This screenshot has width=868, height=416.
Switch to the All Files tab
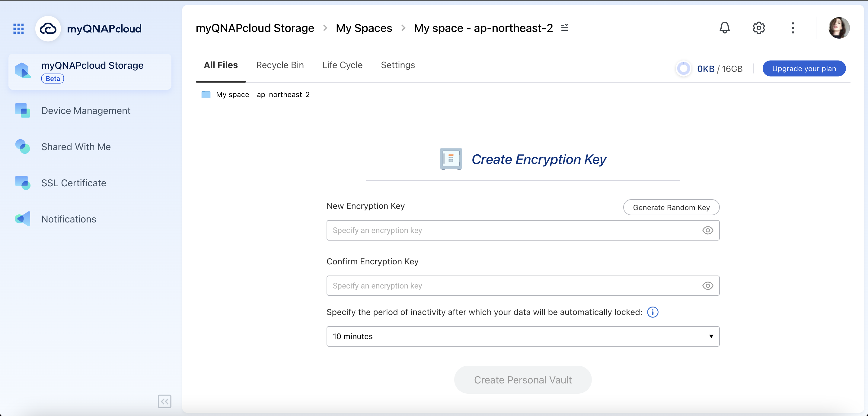[221, 65]
